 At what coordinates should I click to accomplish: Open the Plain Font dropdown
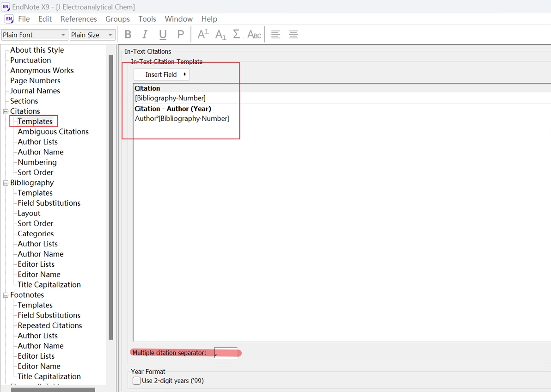click(x=34, y=35)
